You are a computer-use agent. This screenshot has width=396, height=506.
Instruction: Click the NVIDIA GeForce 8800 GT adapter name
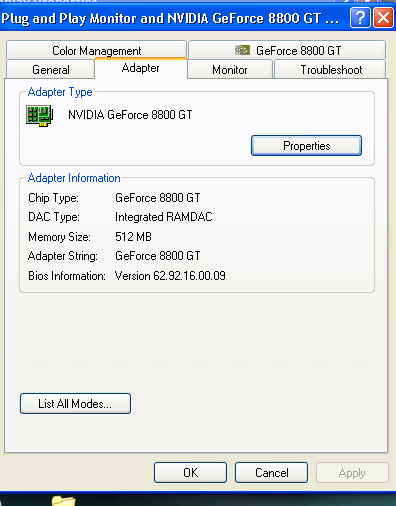(x=130, y=115)
